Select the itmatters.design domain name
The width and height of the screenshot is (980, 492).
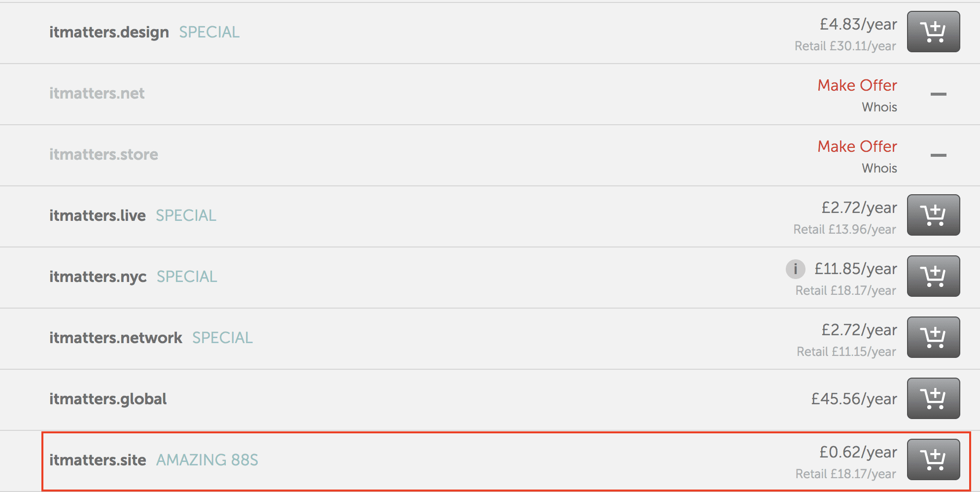pyautogui.click(x=109, y=33)
